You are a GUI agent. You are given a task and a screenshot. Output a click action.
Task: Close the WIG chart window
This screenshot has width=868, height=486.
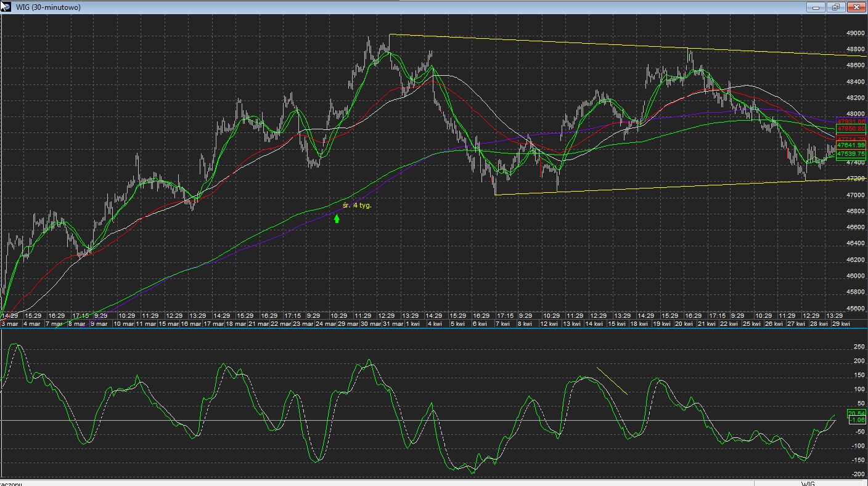coord(856,7)
